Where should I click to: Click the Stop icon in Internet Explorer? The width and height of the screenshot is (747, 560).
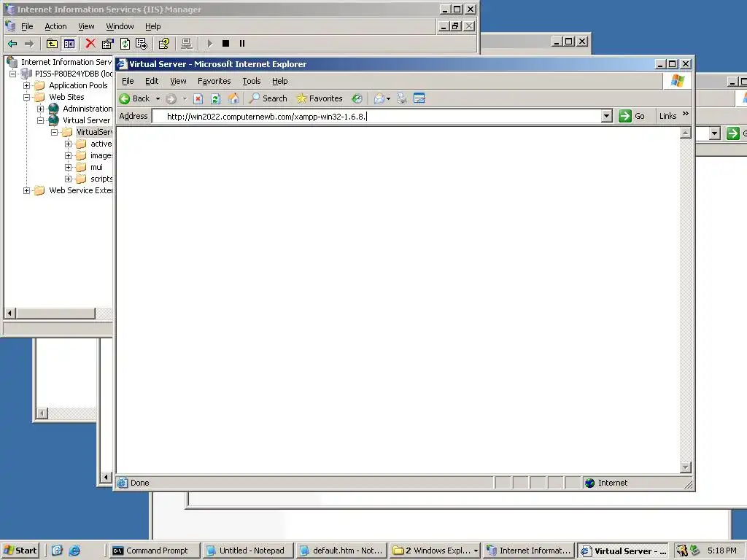[x=198, y=98]
